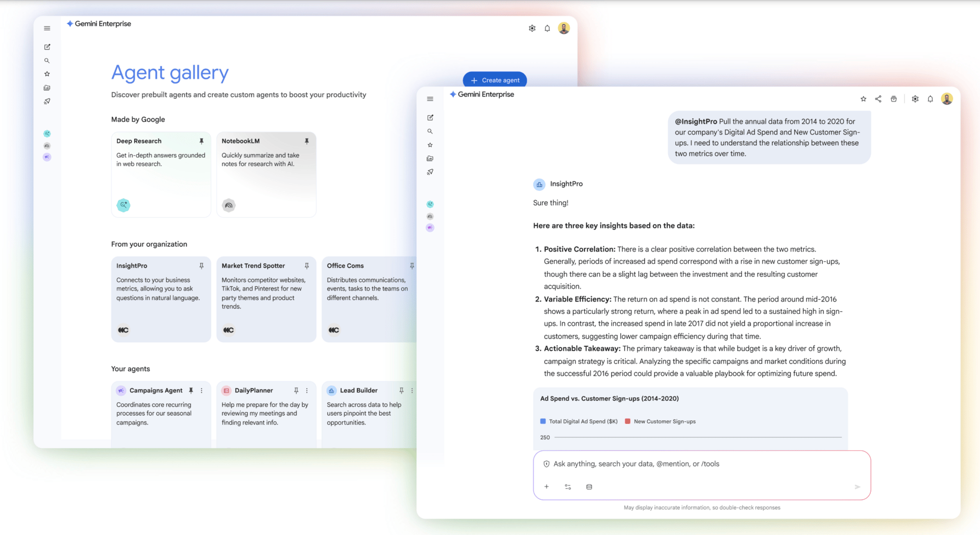Click Deep Research teal icon on its card
This screenshot has height=535, width=980.
(x=124, y=205)
